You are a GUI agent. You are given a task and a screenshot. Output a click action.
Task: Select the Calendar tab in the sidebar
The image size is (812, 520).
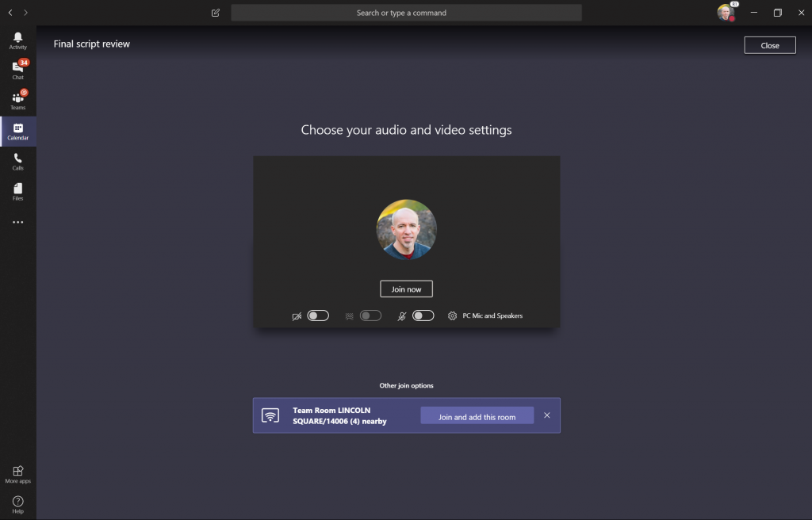coord(17,132)
